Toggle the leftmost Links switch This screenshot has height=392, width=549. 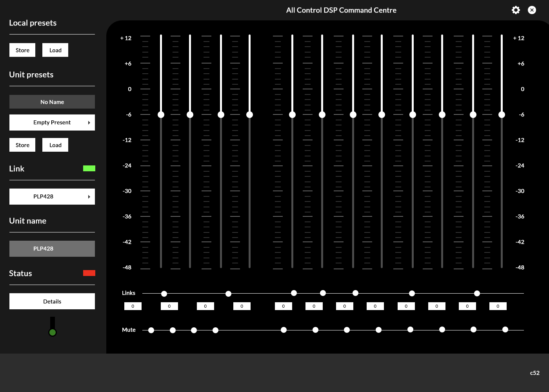point(164,294)
